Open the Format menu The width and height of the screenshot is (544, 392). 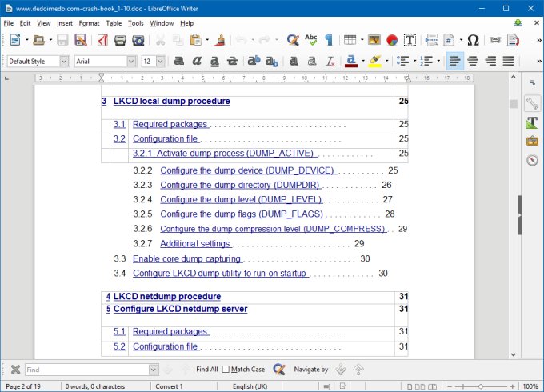89,23
